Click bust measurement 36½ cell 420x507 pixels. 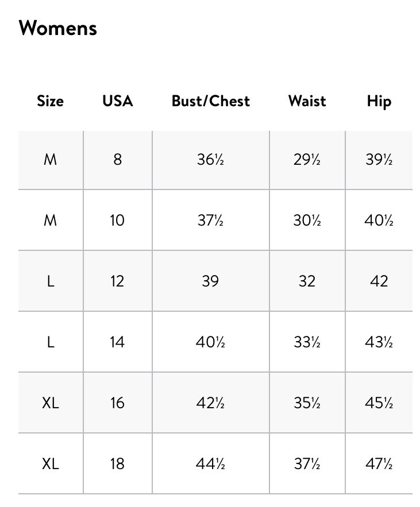pos(211,160)
